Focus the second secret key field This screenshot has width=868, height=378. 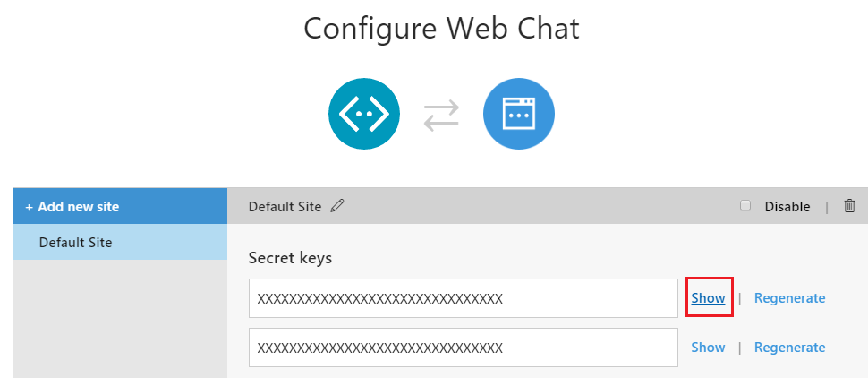pos(464,348)
